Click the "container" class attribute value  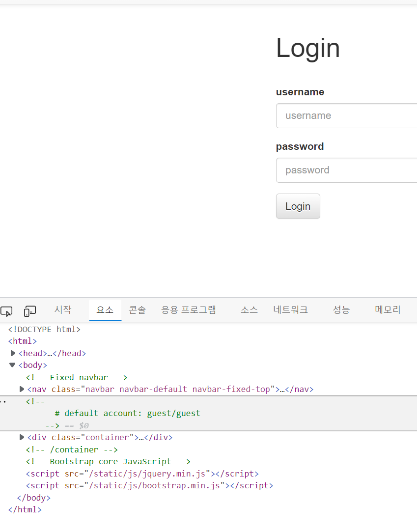107,437
